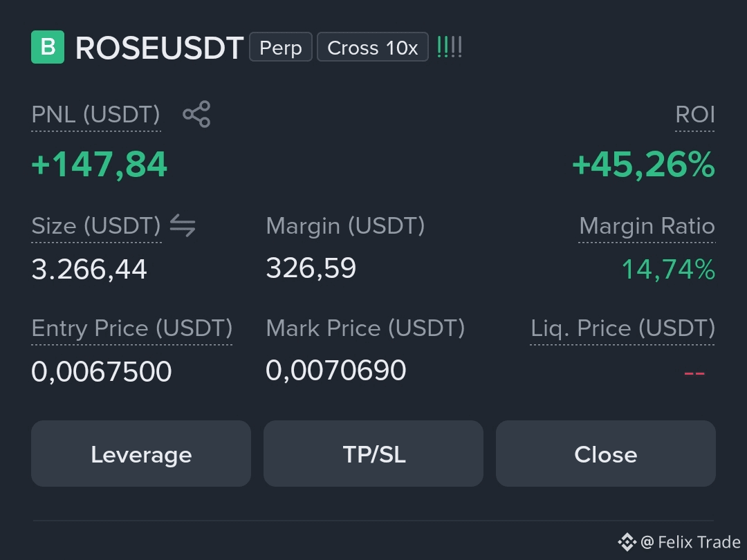This screenshot has height=560, width=747.
Task: Share the PNL via share icon
Action: [x=196, y=114]
